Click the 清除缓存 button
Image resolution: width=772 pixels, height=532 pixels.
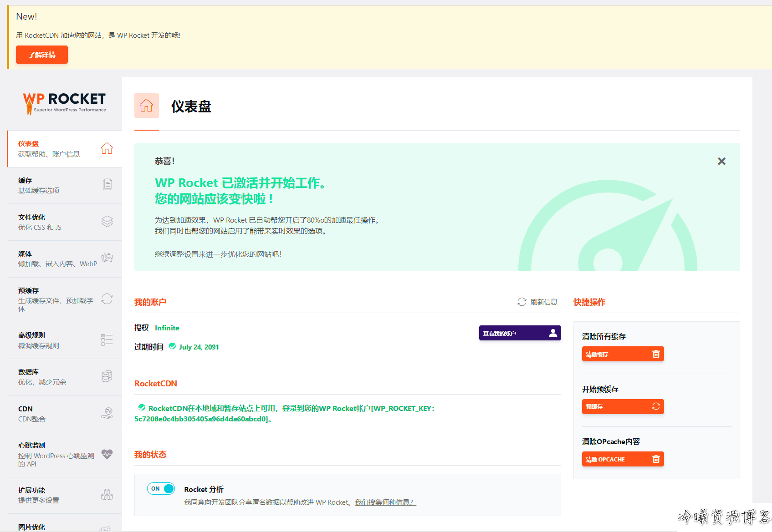(x=623, y=354)
